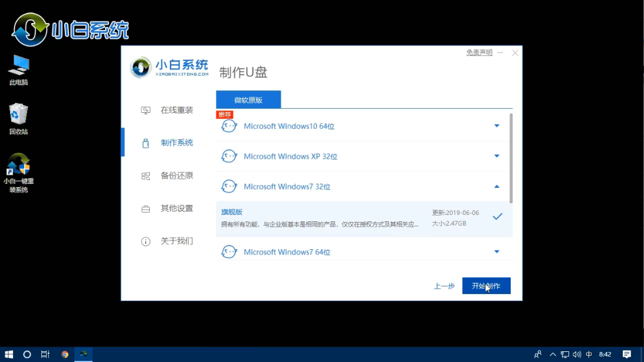Select the 小白一键重装系统 desktop shortcut
Screen dimensions: 644x362
click(x=18, y=173)
